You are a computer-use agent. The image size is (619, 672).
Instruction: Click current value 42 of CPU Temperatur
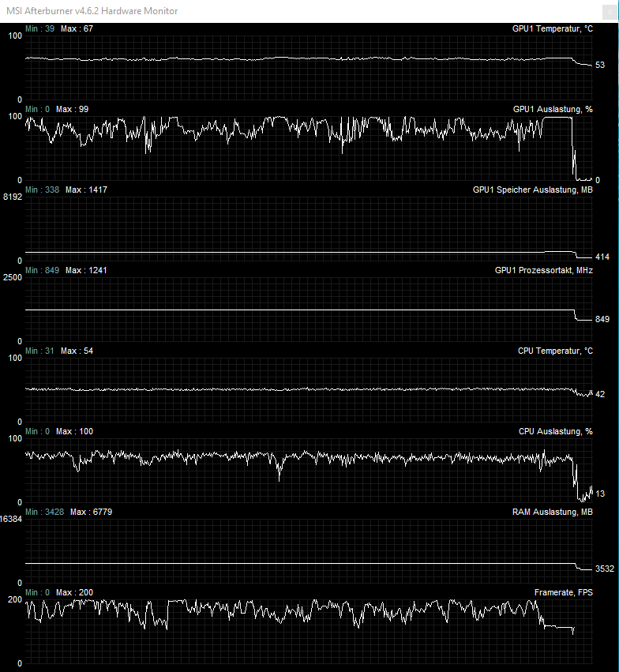click(x=600, y=394)
